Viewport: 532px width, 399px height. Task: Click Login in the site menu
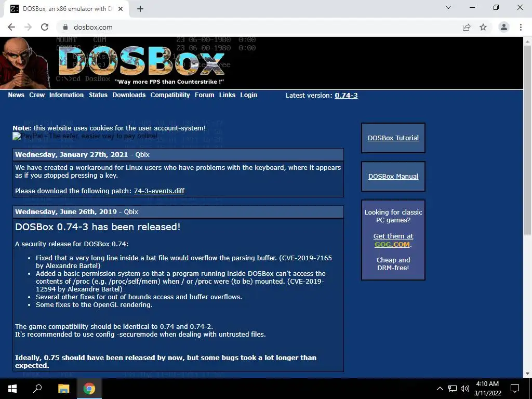(x=249, y=95)
